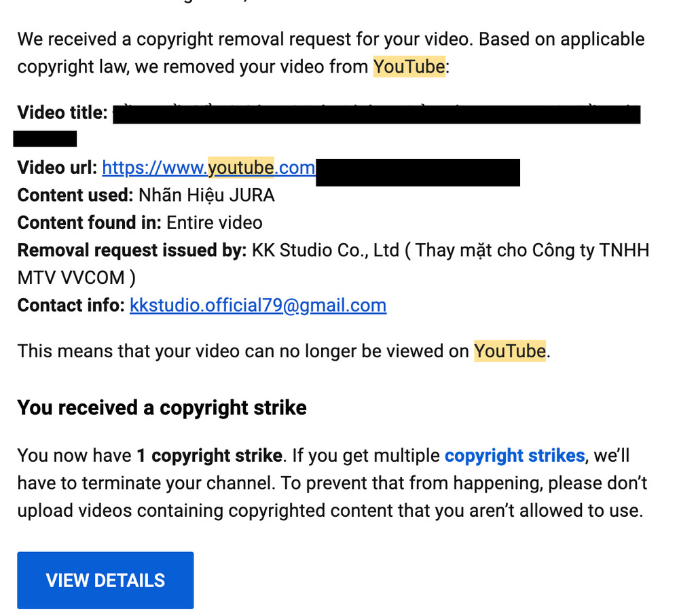
Task: Click highlighted YouTube after "be viewed on"
Action: click(510, 351)
